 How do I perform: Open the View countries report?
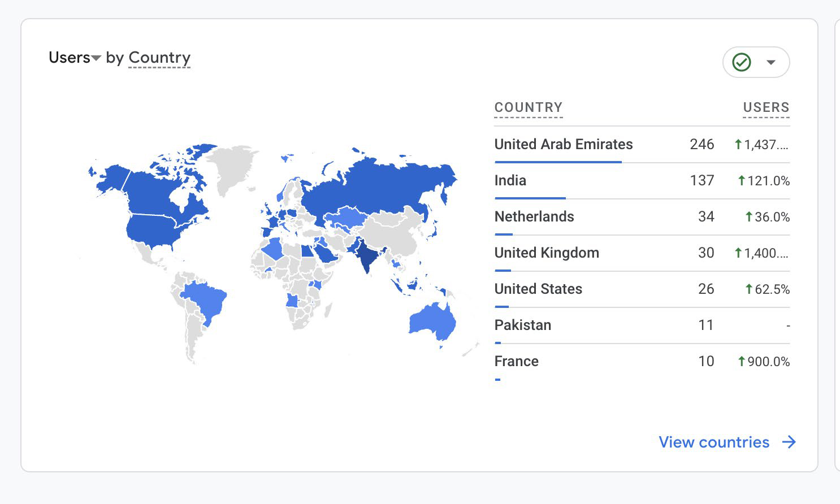(x=713, y=442)
